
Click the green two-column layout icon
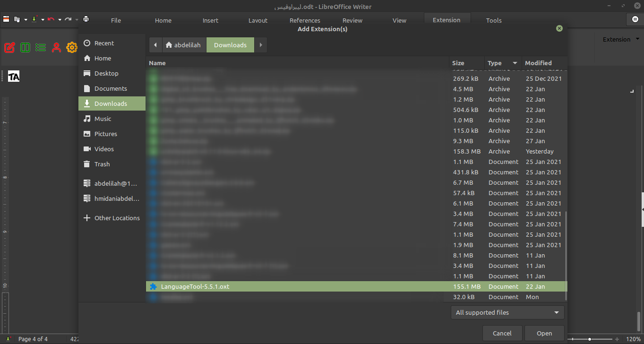point(25,47)
